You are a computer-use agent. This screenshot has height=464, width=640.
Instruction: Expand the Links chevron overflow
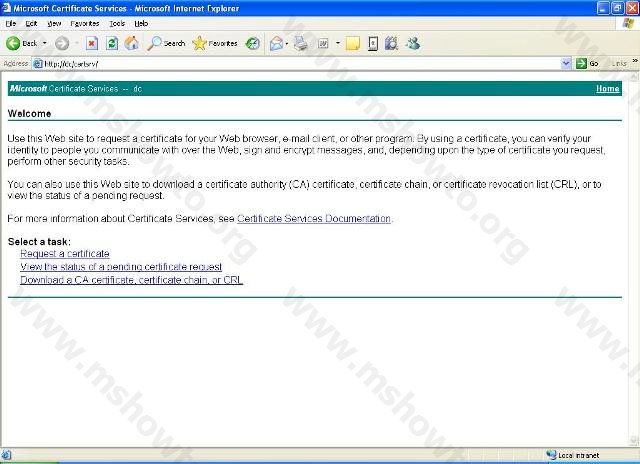635,61
